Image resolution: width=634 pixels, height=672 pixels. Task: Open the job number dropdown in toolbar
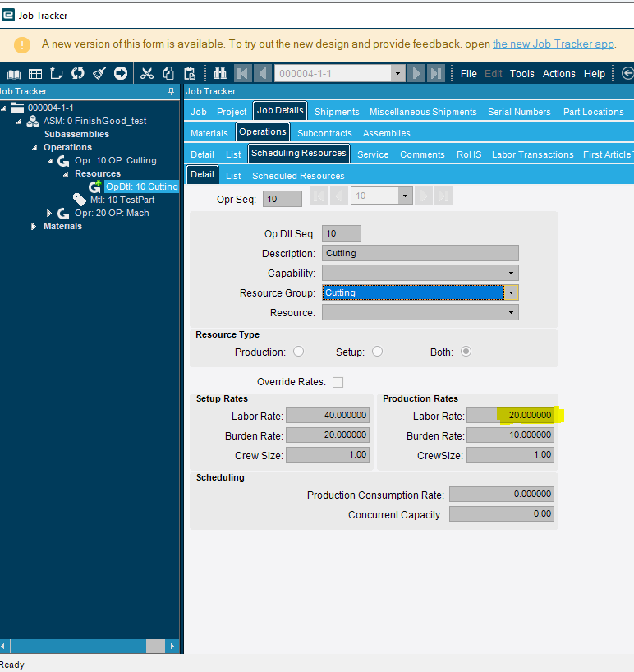click(398, 73)
